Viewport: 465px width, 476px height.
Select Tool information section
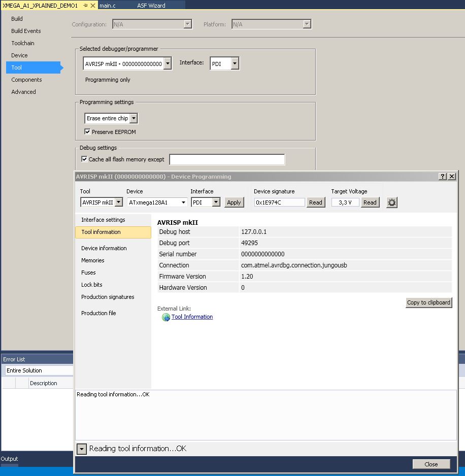tap(113, 232)
